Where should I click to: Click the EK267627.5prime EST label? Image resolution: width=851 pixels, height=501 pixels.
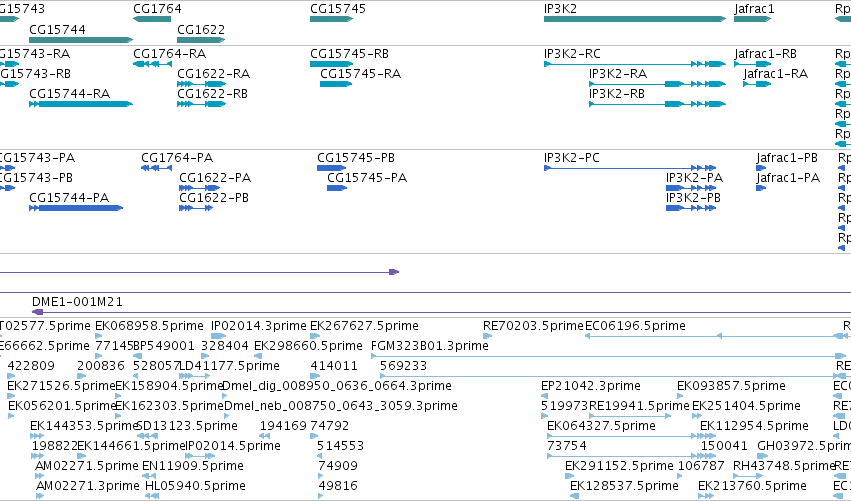364,326
